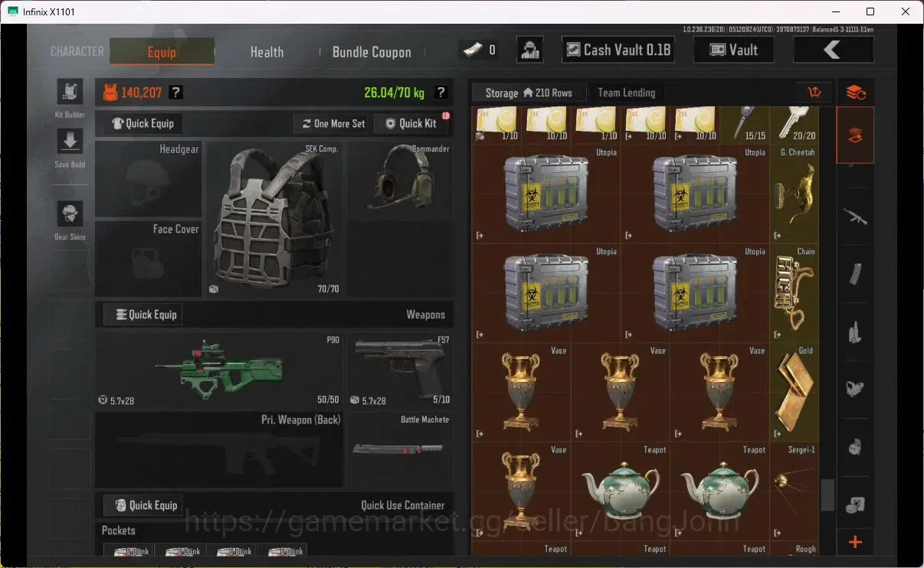Screen dimensions: 924x568
Task: Select the F57 pistol
Action: [400, 370]
